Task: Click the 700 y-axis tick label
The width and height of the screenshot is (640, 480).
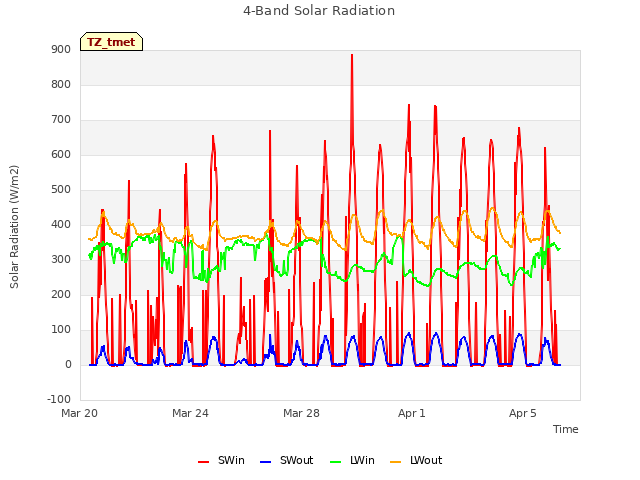Action: tap(61, 120)
